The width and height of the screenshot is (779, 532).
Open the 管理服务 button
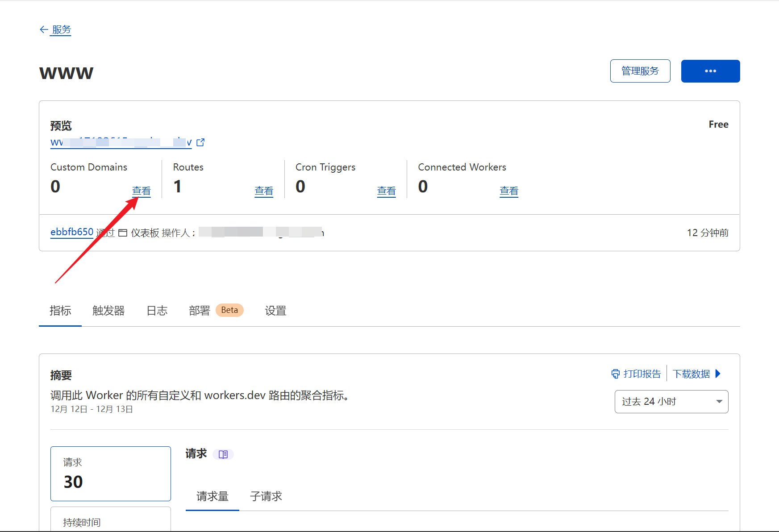(640, 71)
